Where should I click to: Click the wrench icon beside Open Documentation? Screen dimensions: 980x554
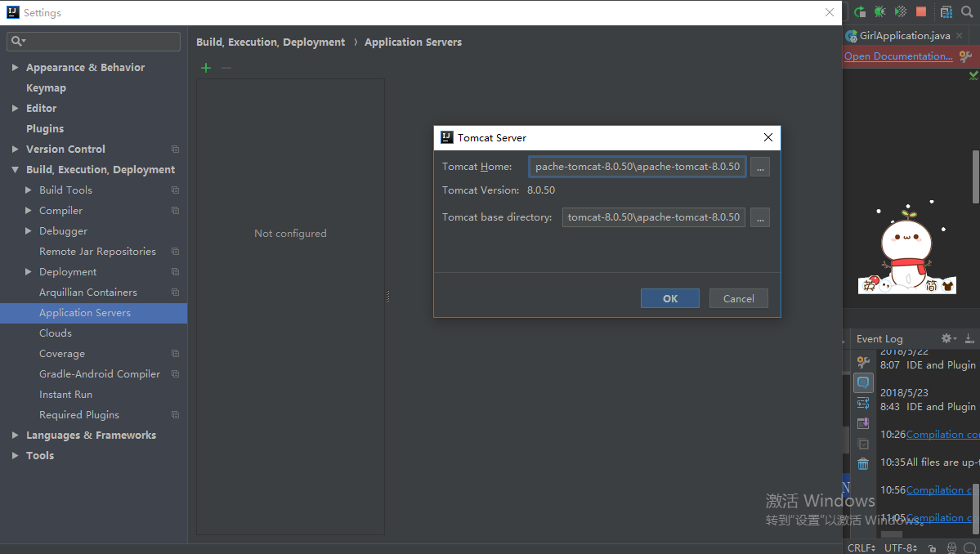coord(965,56)
